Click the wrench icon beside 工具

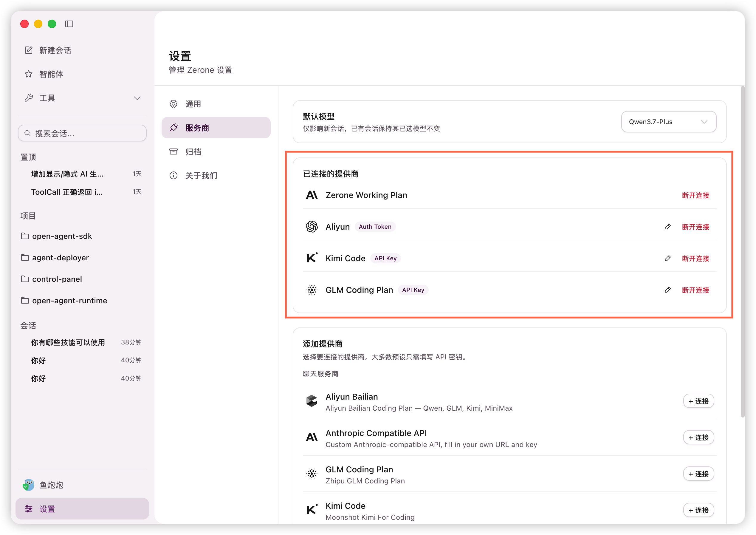[x=29, y=98]
